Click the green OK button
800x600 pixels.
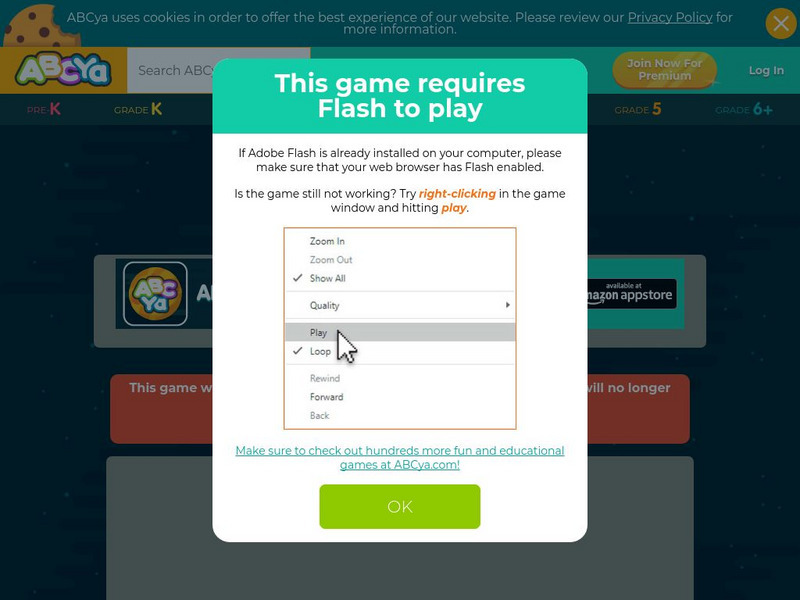click(x=399, y=506)
